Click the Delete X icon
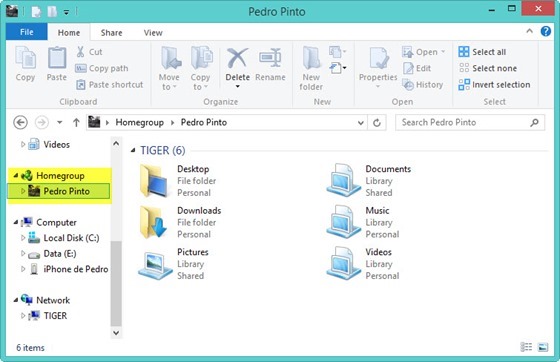 click(238, 58)
